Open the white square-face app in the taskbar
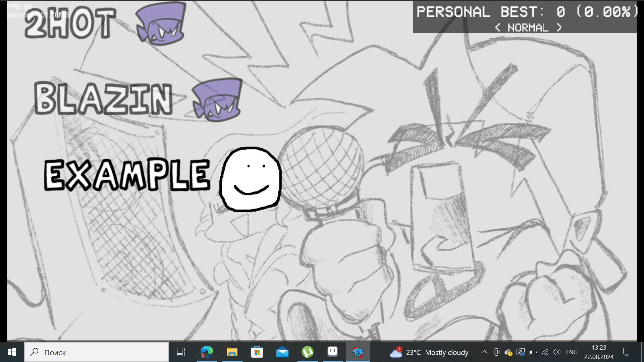644x362 pixels. tap(333, 352)
